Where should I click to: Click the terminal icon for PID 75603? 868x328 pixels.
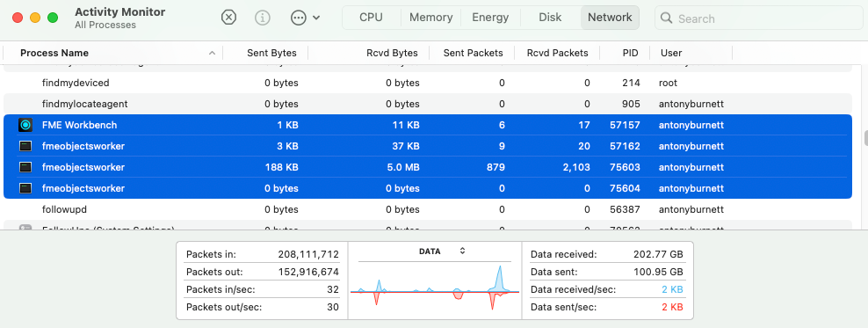coord(25,167)
